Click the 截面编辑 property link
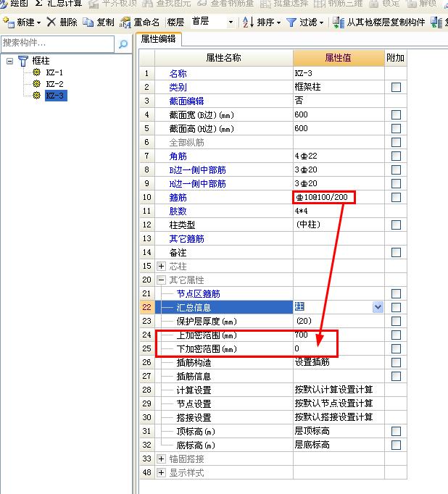The image size is (448, 494). coord(186,101)
